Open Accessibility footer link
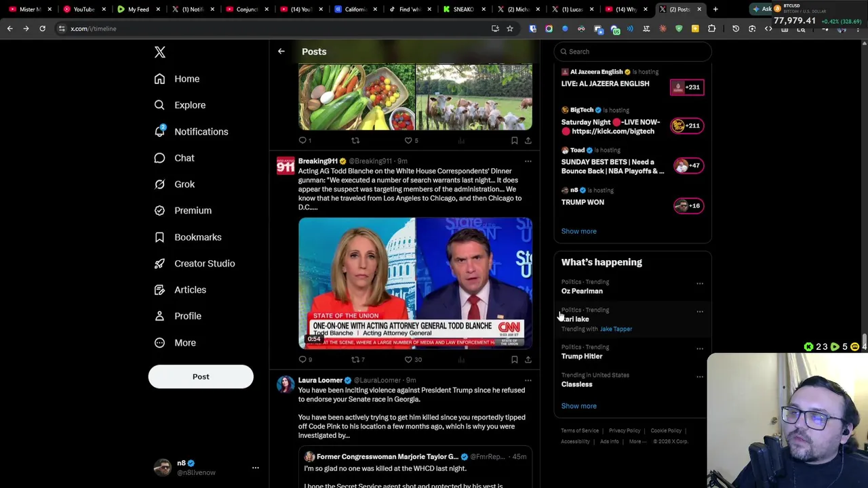Viewport: 868px width, 488px height. click(x=575, y=442)
